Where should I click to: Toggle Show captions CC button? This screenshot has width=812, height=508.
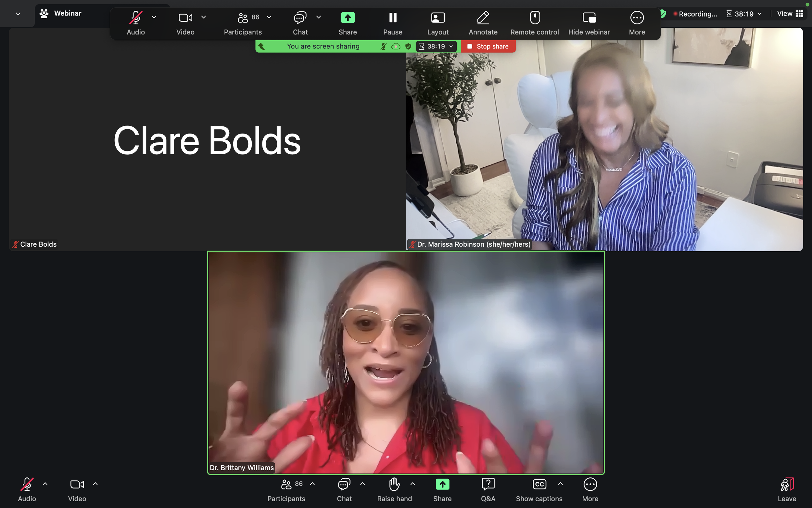(x=539, y=485)
